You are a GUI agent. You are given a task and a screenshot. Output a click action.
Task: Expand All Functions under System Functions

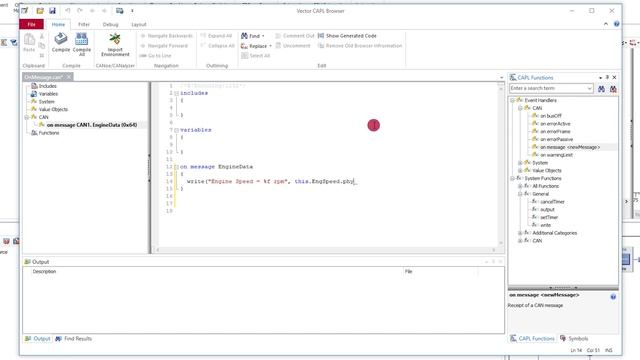click(x=520, y=186)
